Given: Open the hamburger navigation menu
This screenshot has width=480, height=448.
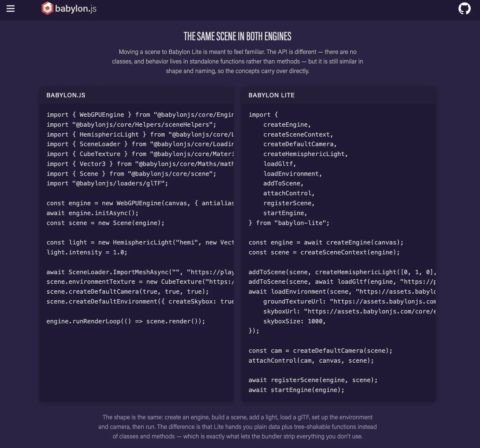Looking at the screenshot, I should click(11, 9).
